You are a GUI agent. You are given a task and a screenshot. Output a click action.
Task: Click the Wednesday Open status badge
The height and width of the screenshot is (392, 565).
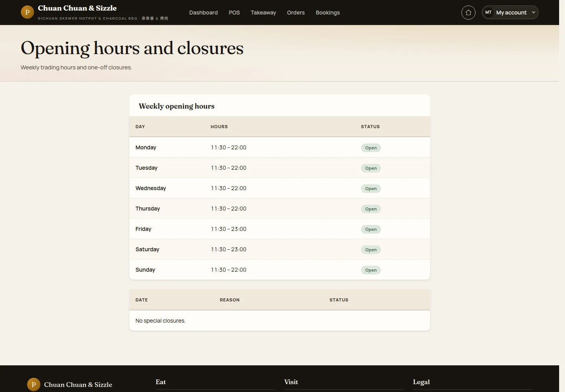(371, 189)
